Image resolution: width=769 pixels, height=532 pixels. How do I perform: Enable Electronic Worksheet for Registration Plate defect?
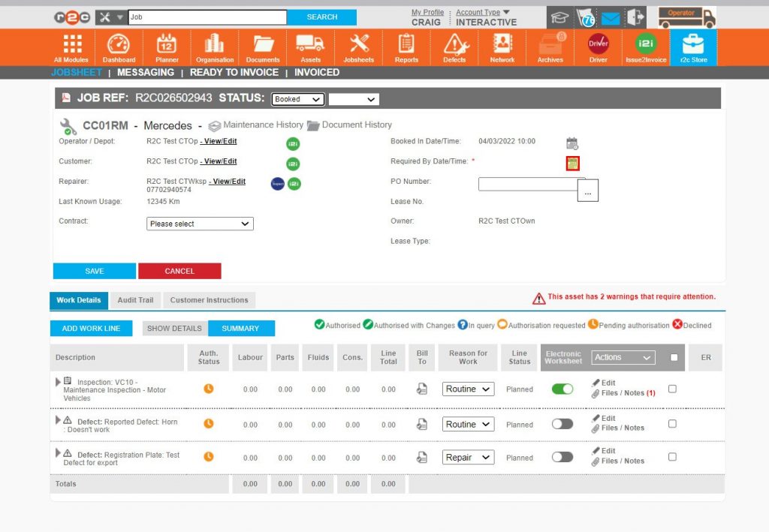pos(562,457)
